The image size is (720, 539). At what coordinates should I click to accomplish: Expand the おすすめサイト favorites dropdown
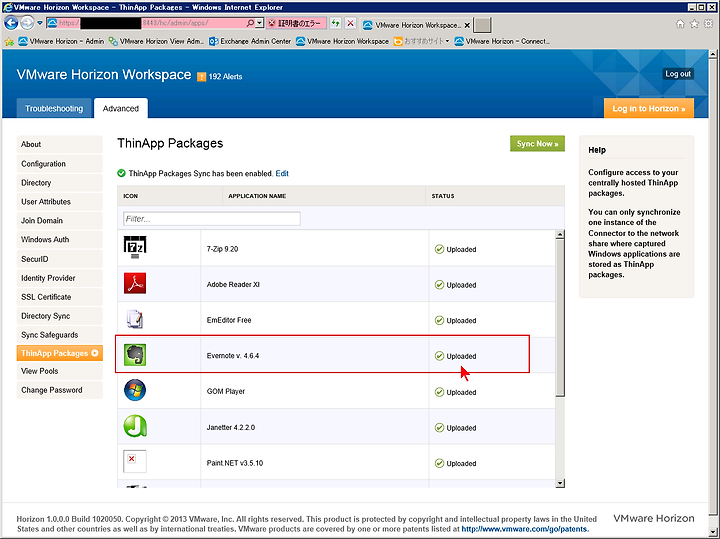(x=447, y=41)
